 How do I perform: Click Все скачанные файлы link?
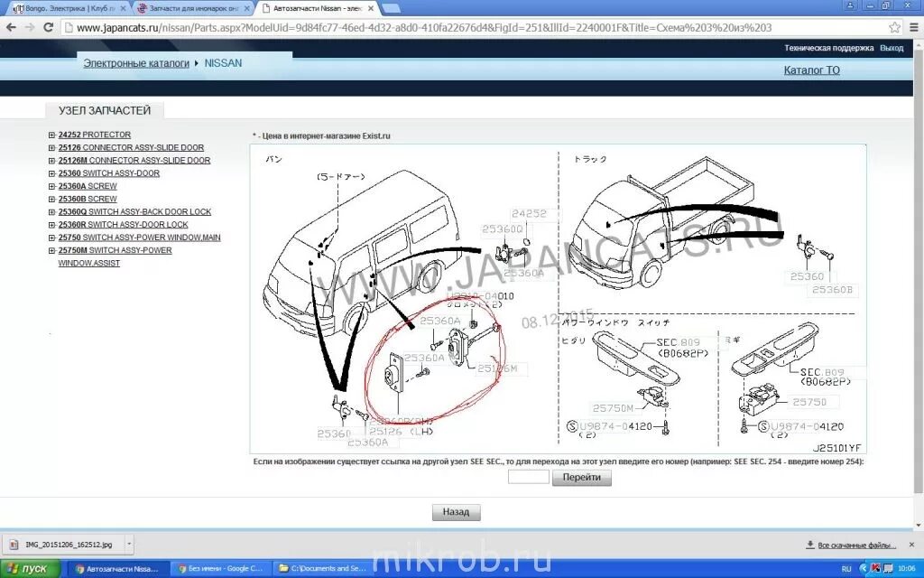tap(856, 545)
